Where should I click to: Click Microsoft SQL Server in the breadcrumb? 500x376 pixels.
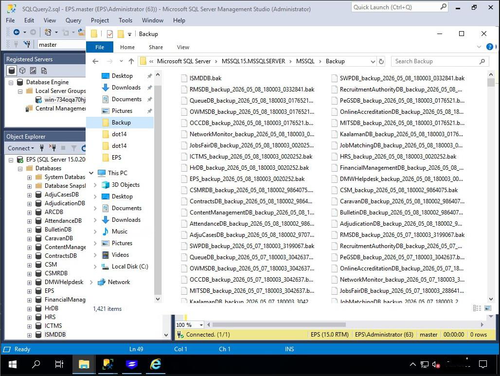184,61
